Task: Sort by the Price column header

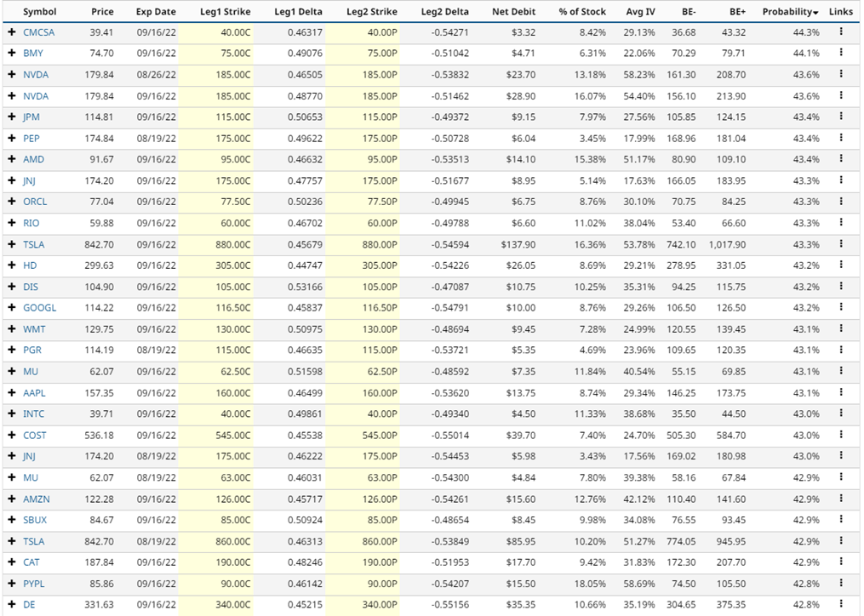Action: click(x=102, y=12)
